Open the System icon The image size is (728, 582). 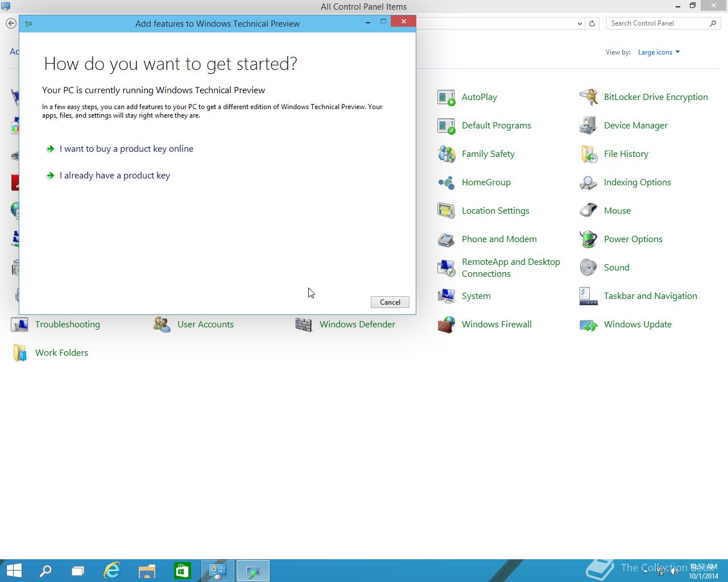pyautogui.click(x=446, y=296)
